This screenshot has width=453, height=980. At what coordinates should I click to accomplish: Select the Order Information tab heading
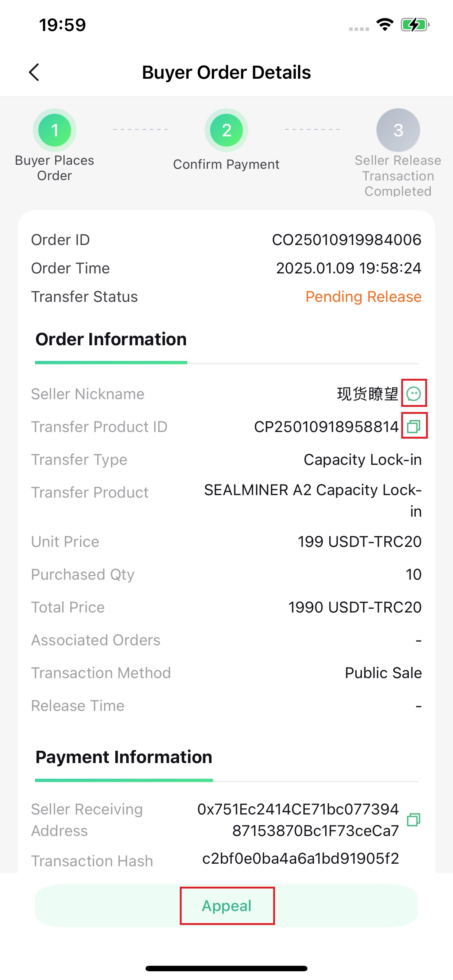point(111,339)
